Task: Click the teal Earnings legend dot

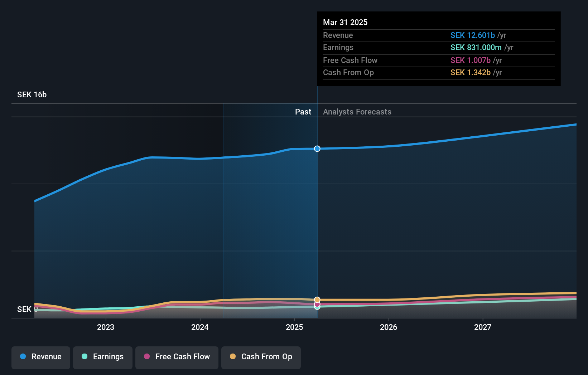Action: pos(85,357)
